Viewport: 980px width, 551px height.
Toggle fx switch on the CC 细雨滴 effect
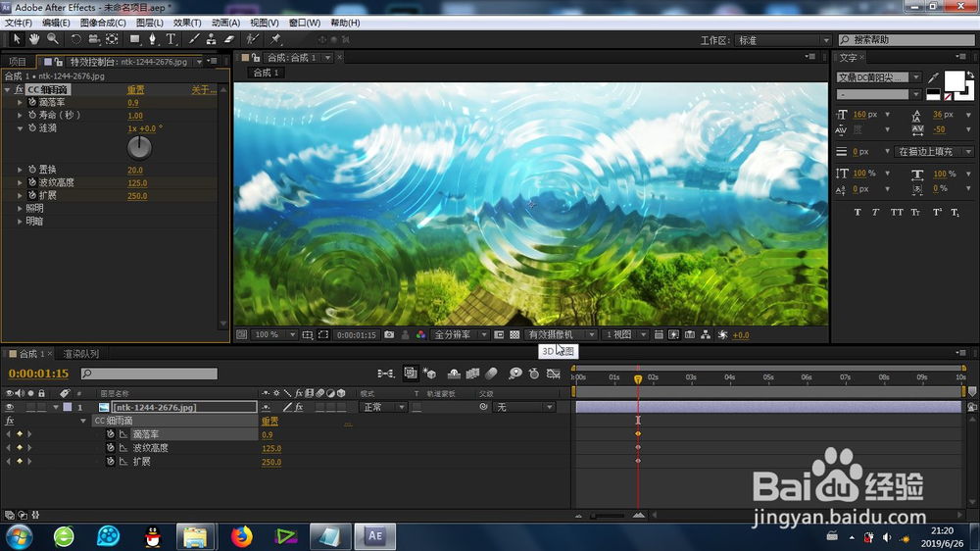coord(19,89)
